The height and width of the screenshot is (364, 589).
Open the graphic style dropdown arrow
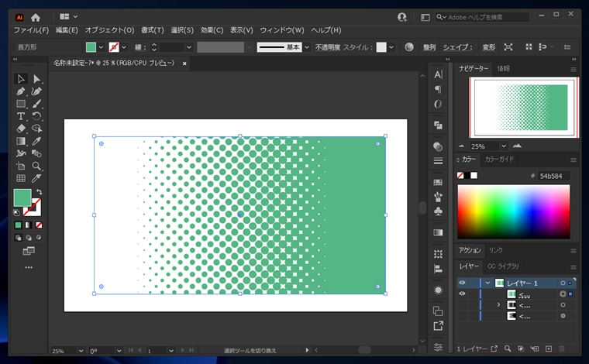pos(391,47)
